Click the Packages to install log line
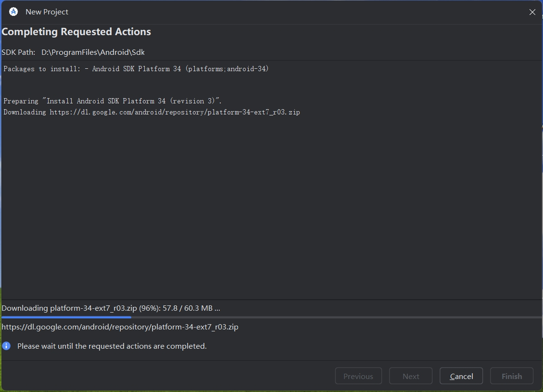 [136, 69]
